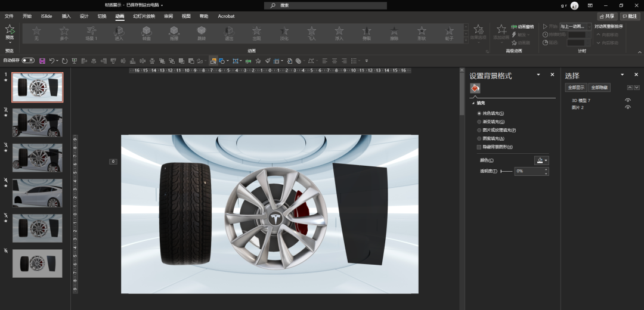This screenshot has height=310, width=644.
Task: Select the 转盘 turntable animation
Action: tap(146, 32)
